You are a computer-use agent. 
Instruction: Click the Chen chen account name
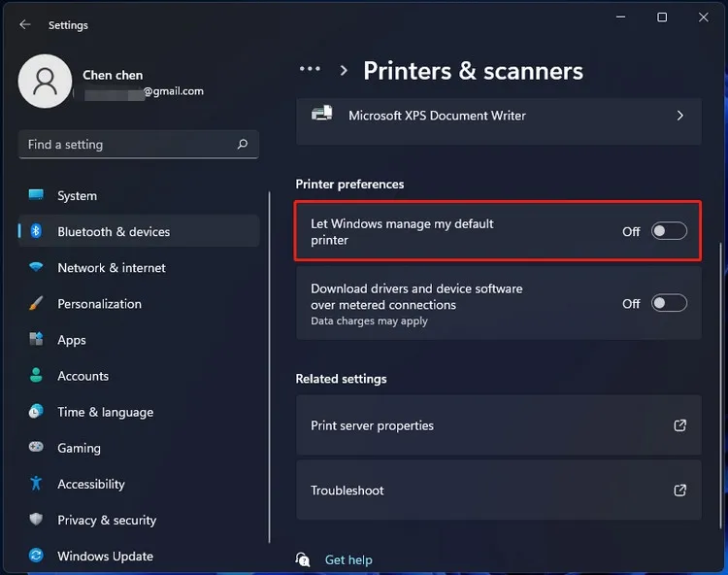pyautogui.click(x=113, y=75)
